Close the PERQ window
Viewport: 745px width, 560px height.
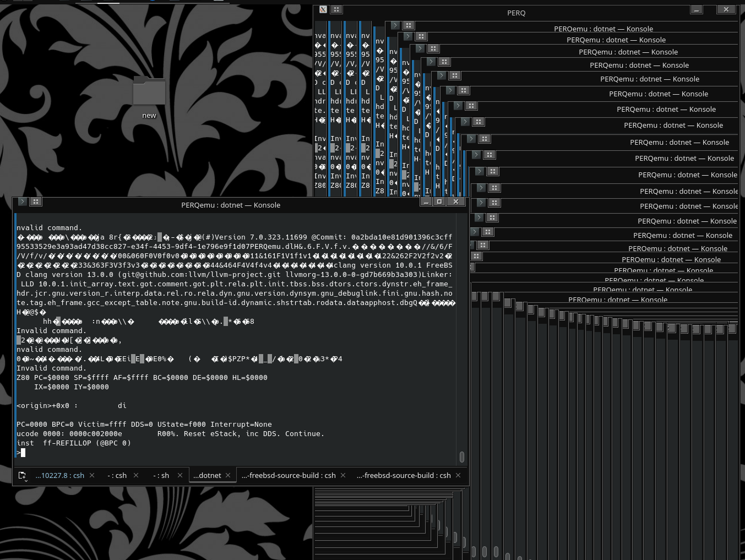click(x=726, y=9)
